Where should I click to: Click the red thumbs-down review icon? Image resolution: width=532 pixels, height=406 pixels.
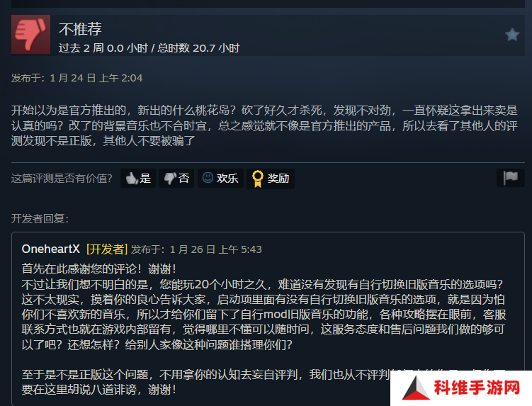tap(31, 34)
